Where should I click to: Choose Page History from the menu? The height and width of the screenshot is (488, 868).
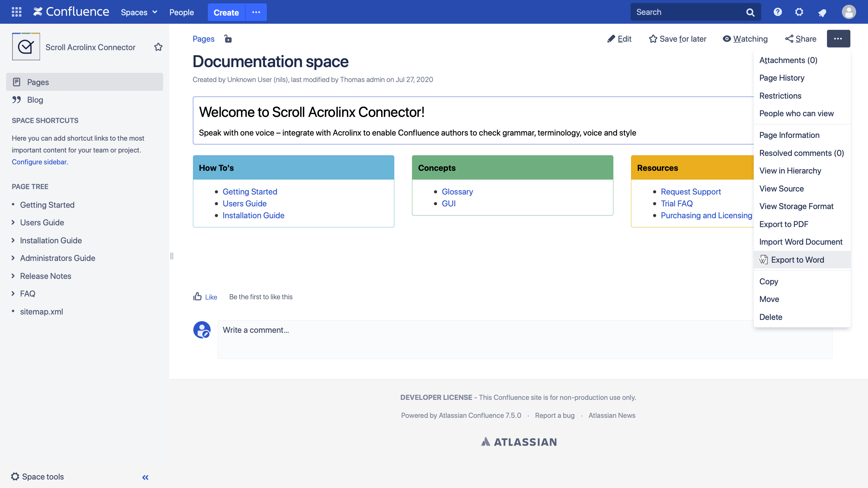pos(782,78)
